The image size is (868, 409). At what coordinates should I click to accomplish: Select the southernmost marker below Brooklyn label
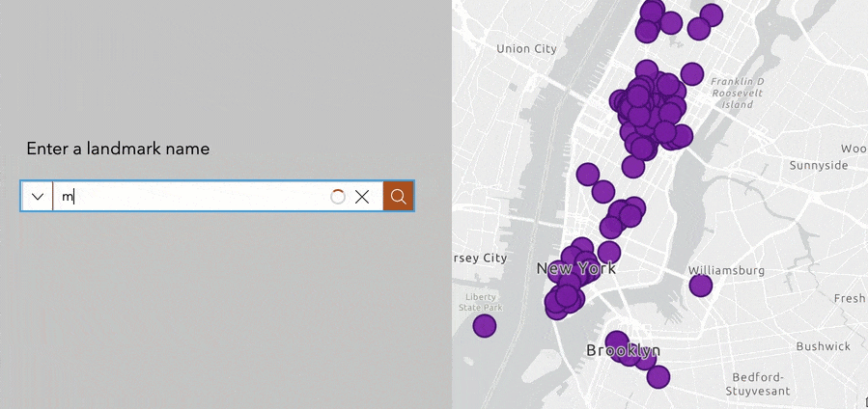point(658,377)
